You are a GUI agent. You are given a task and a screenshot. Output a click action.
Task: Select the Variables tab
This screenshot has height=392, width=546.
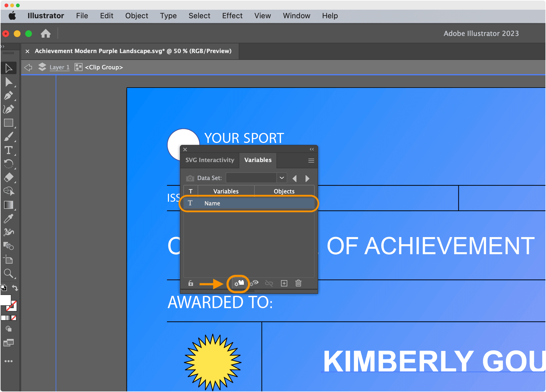click(258, 160)
